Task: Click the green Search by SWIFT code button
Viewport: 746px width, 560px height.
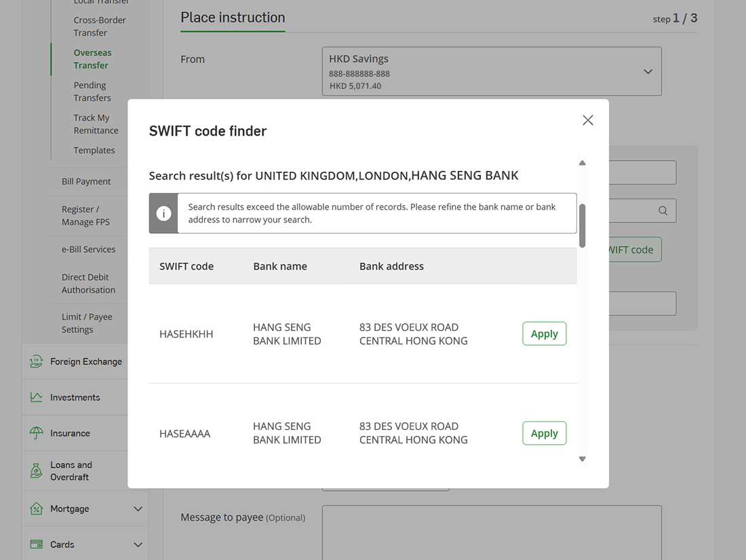Action: click(x=629, y=249)
